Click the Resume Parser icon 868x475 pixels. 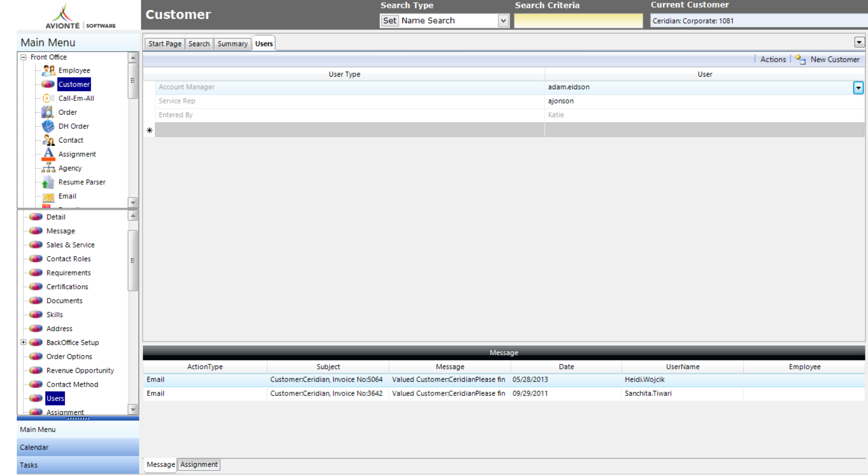coord(48,182)
